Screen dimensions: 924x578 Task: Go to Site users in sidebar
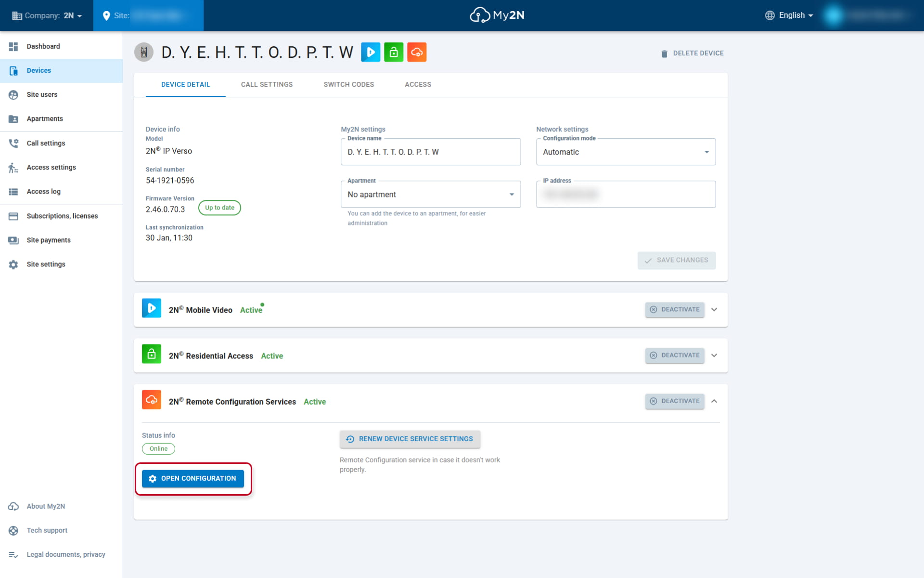click(61, 94)
